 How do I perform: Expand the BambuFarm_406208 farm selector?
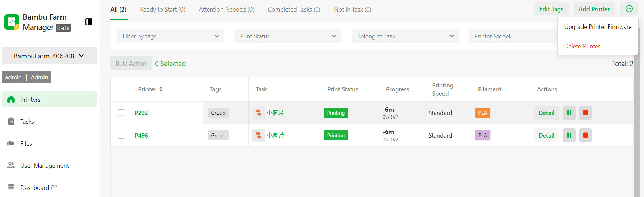coord(49,56)
